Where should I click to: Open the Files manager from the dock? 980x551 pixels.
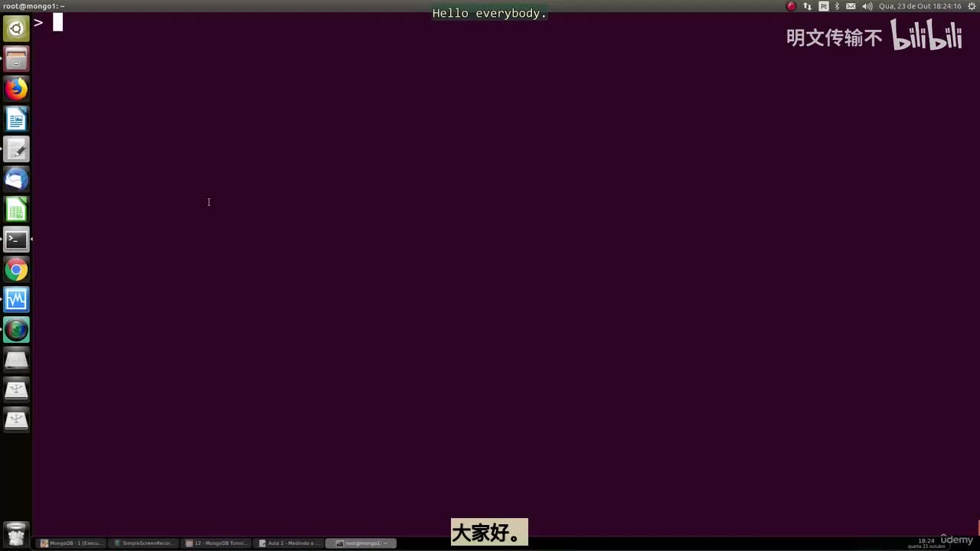pos(16,59)
